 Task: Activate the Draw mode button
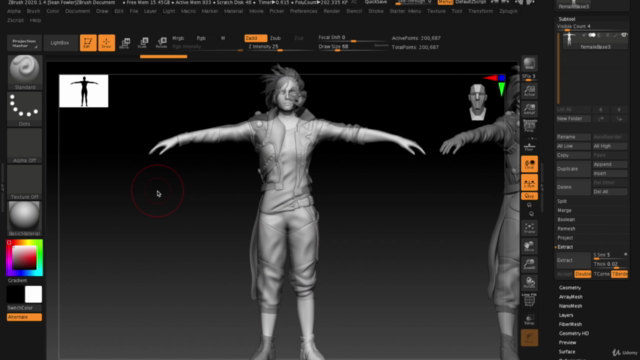(106, 43)
